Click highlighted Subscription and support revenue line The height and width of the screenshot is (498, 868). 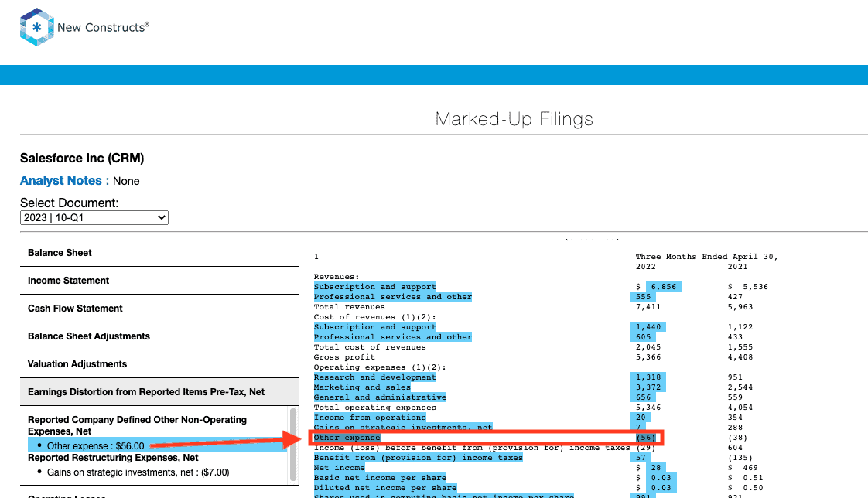[x=374, y=287]
